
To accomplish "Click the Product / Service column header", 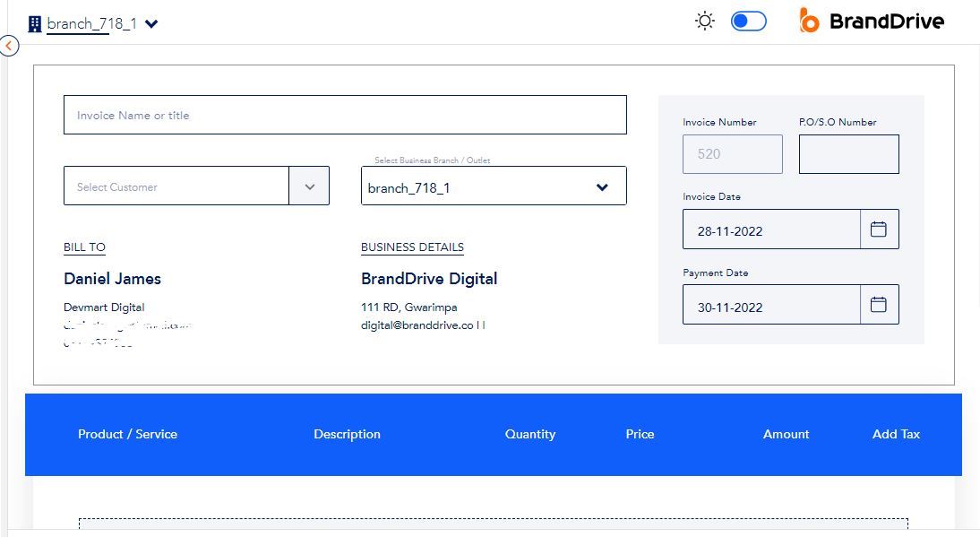I will tap(127, 434).
